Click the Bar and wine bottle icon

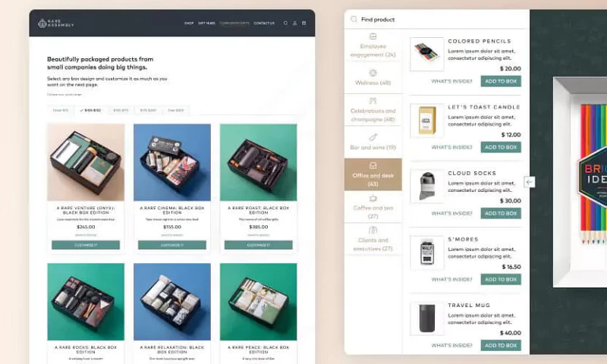click(373, 137)
